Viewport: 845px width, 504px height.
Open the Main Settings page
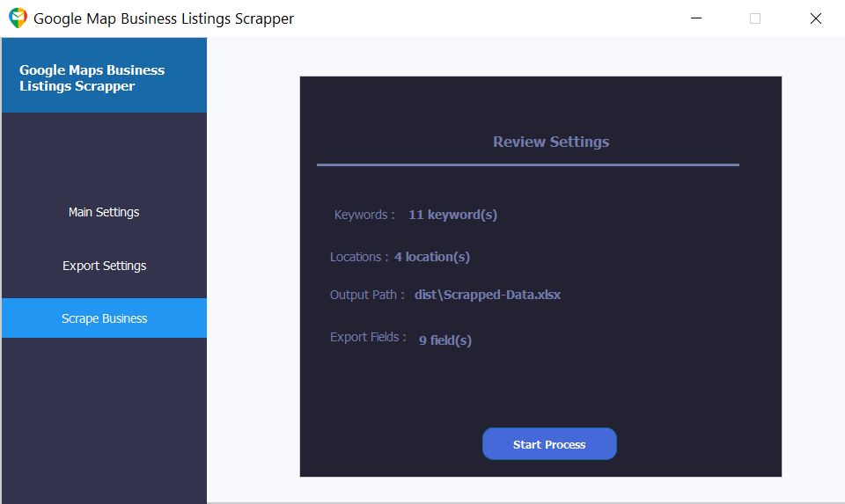click(104, 212)
